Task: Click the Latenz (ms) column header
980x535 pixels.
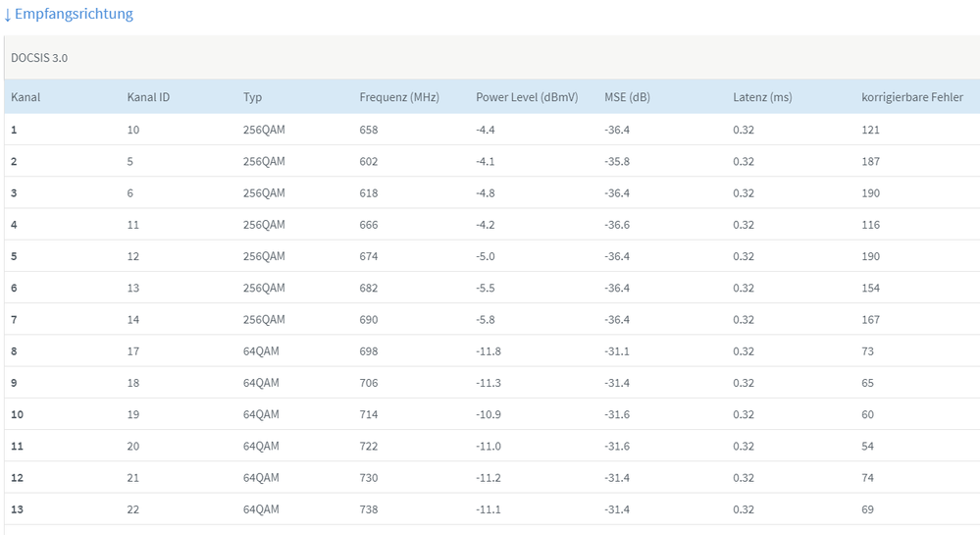Action: [x=762, y=97]
